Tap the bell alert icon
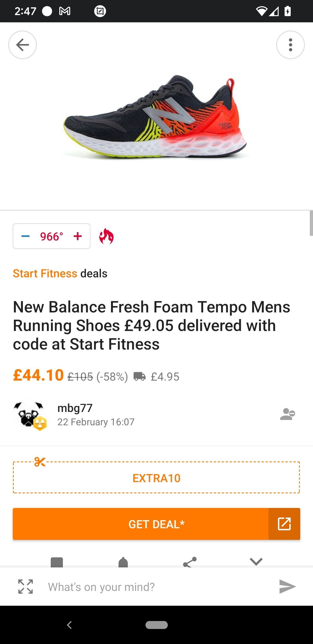The image size is (313, 644). click(123, 562)
